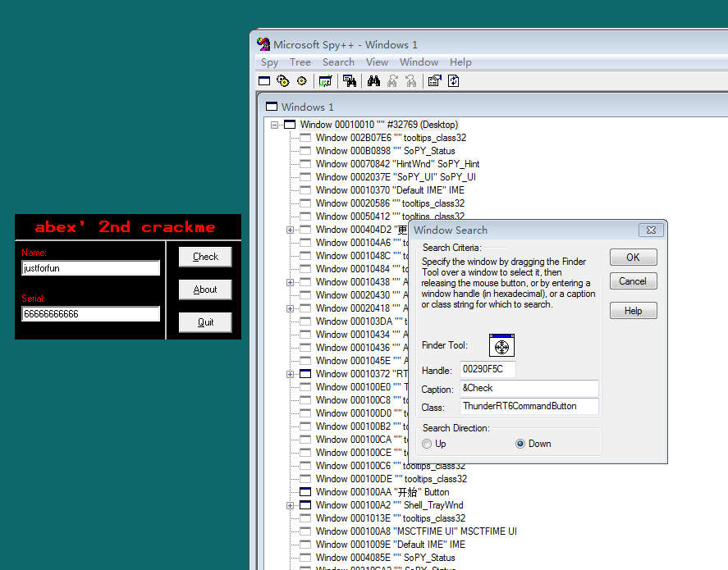Click the icon beside Window 000B0898 row
This screenshot has height=570, width=728.
pos(305,151)
